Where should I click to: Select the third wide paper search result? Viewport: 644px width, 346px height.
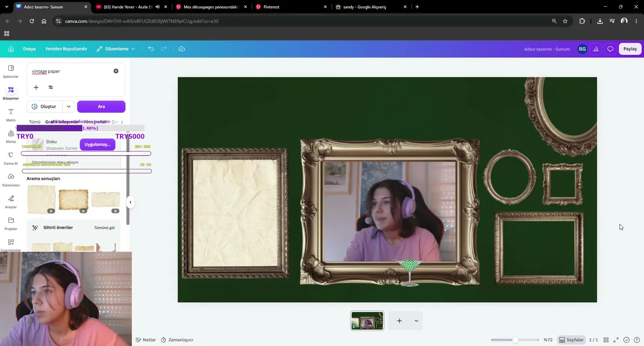(x=106, y=199)
